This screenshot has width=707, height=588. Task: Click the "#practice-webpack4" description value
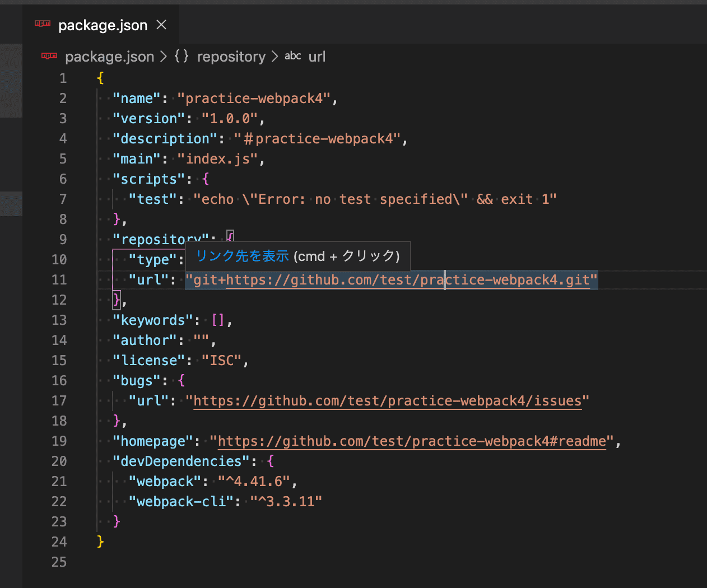(318, 138)
